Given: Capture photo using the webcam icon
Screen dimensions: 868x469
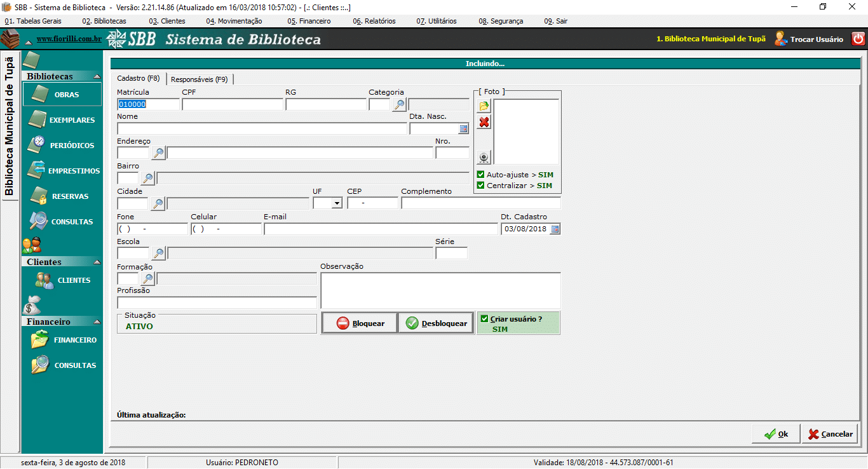Looking at the screenshot, I should [484, 157].
